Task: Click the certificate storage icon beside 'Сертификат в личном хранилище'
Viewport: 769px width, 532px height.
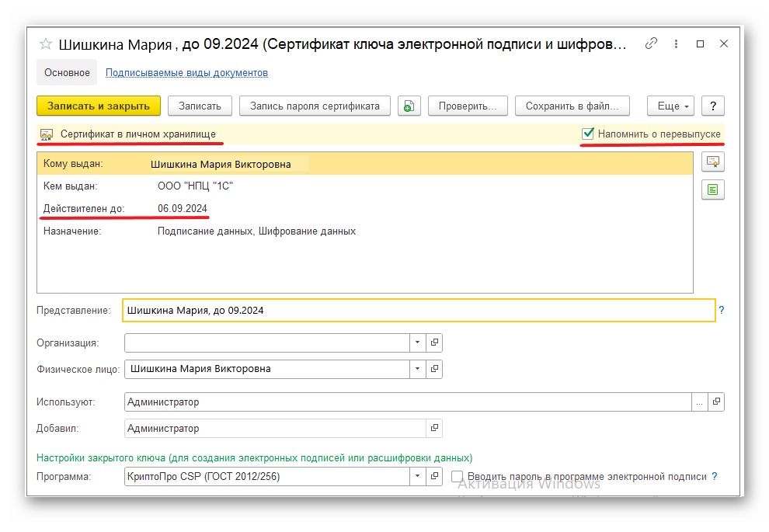Action: 44,133
